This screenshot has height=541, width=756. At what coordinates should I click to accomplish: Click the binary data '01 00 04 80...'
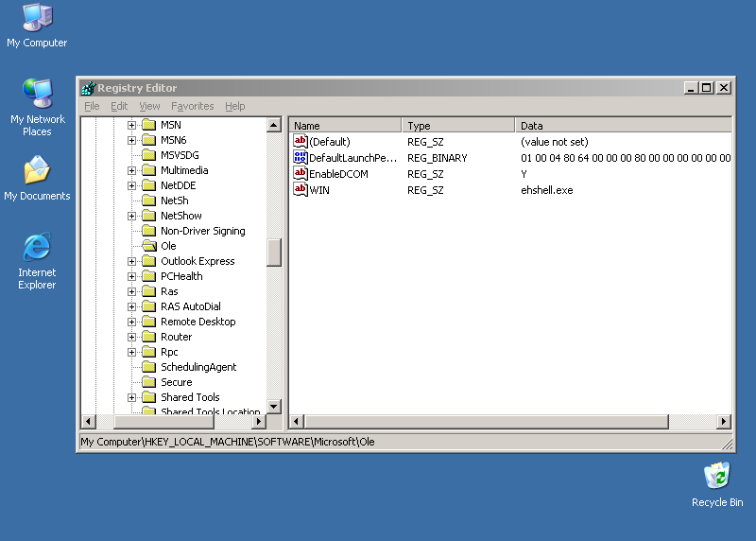[x=626, y=158]
